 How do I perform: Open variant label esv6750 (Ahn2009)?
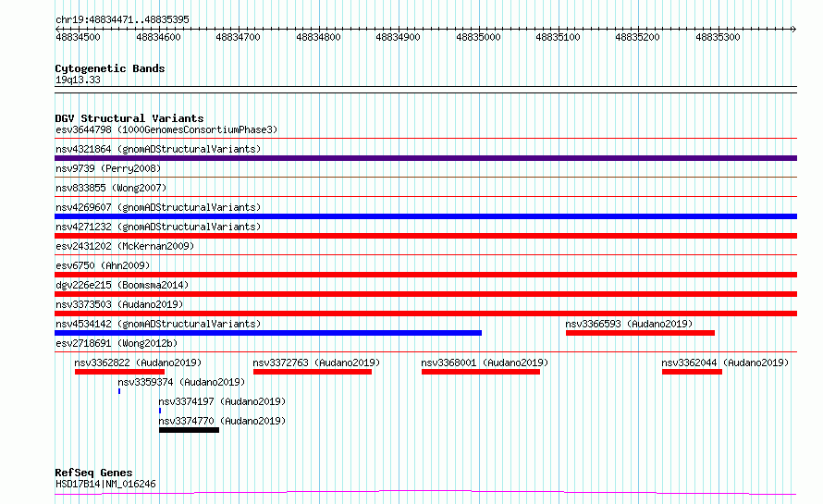click(x=103, y=265)
